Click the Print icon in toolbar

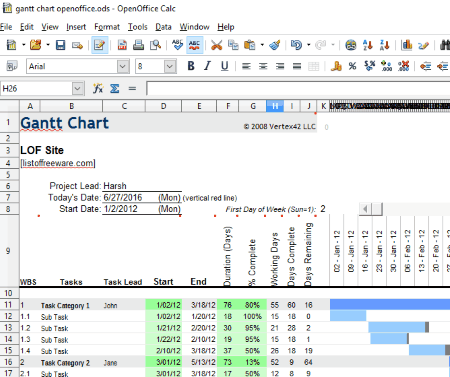pos(138,45)
